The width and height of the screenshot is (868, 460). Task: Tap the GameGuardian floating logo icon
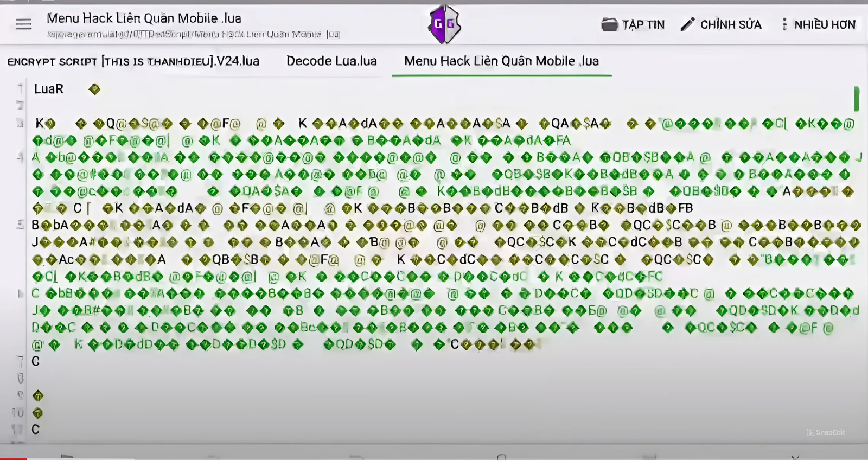point(445,24)
